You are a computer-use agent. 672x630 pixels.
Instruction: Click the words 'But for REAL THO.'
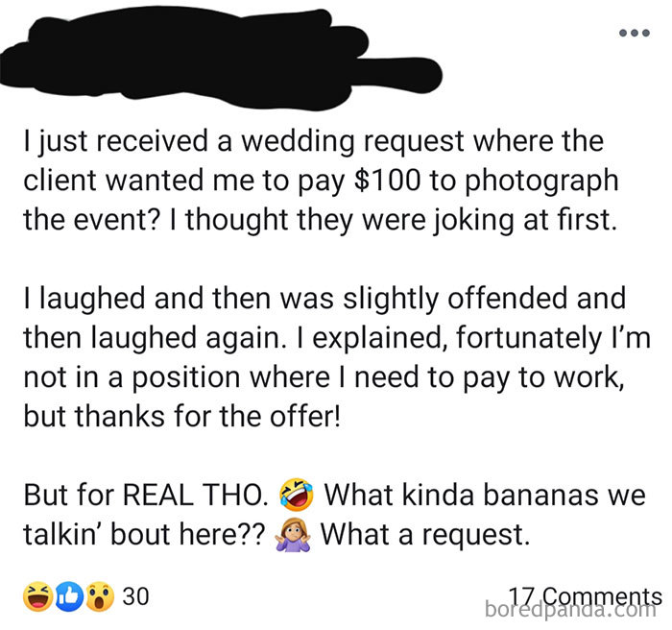146,497
